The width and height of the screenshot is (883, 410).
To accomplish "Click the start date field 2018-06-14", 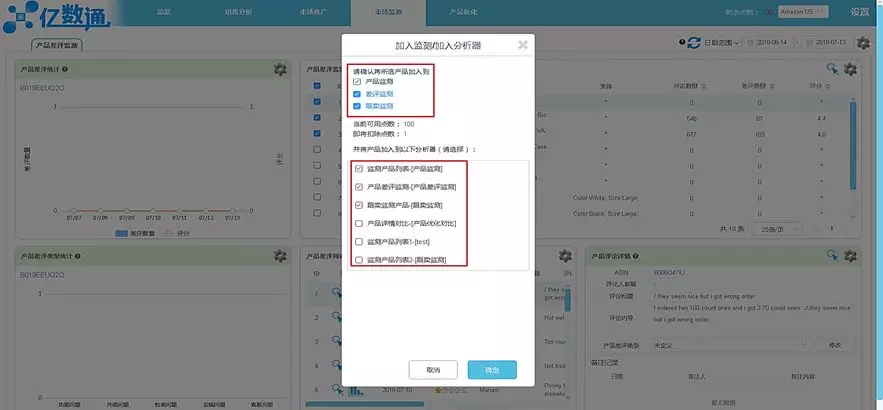I will click(768, 42).
